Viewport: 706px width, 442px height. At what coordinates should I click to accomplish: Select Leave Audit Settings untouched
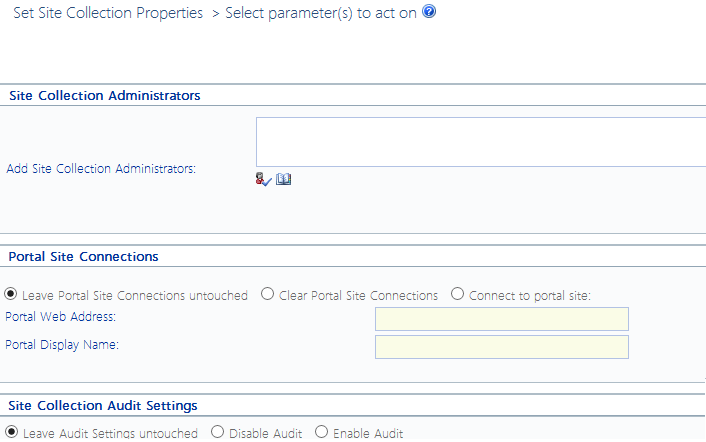point(11,432)
